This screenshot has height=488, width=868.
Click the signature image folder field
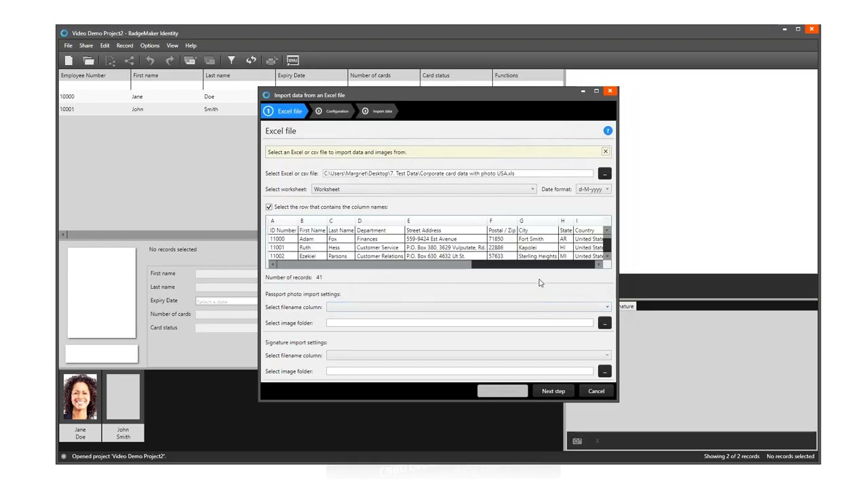[x=460, y=371]
